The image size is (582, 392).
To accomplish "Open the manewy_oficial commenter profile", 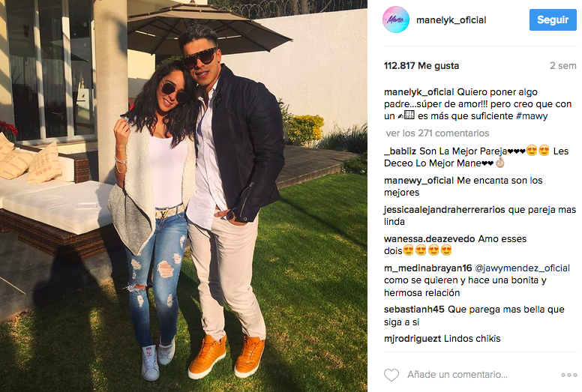I will pos(418,181).
